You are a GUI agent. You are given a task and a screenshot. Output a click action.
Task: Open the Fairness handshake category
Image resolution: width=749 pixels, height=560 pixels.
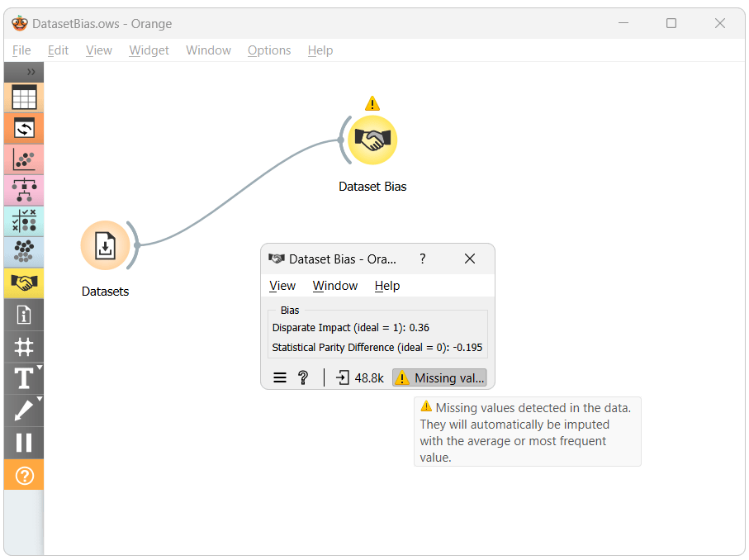point(24,283)
